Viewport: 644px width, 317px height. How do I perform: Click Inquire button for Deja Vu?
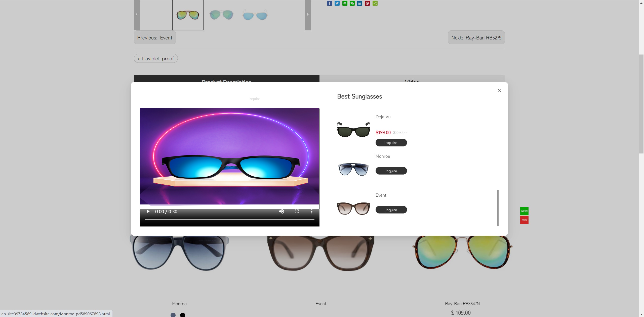coord(391,143)
